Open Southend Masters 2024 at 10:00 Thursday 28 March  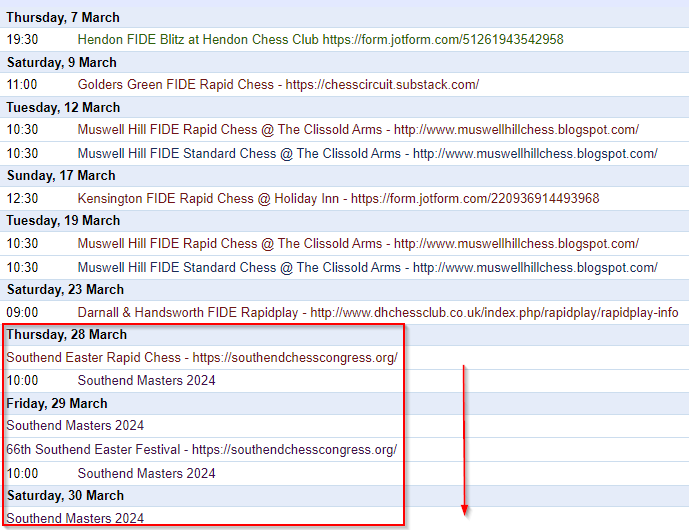(x=146, y=381)
